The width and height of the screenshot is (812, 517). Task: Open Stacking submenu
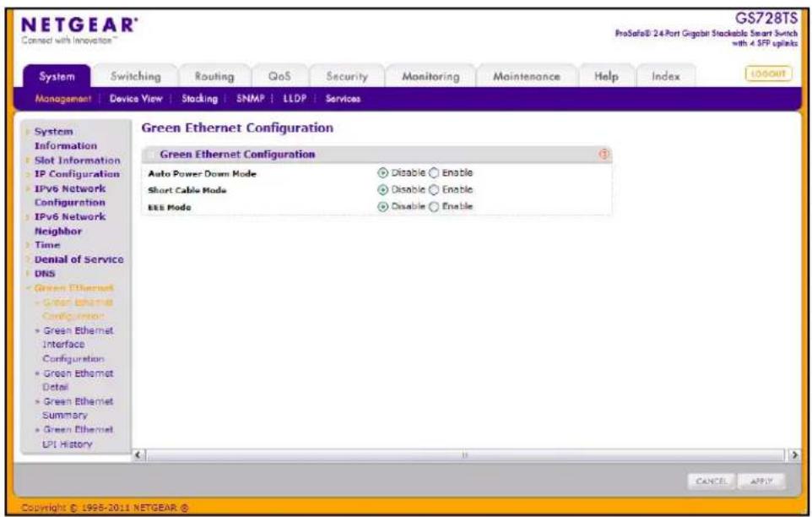[199, 99]
